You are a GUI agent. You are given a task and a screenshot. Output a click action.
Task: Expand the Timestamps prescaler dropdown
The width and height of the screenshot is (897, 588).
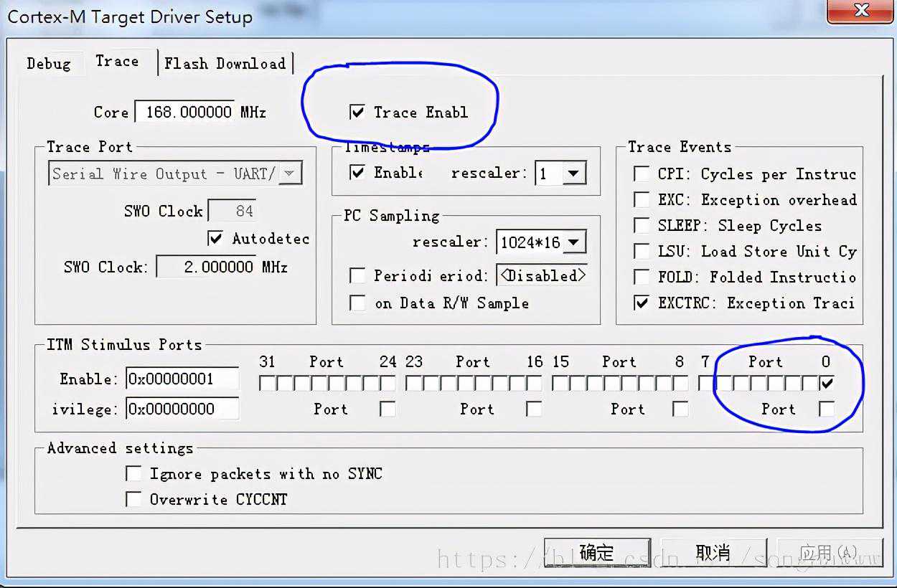click(x=573, y=174)
